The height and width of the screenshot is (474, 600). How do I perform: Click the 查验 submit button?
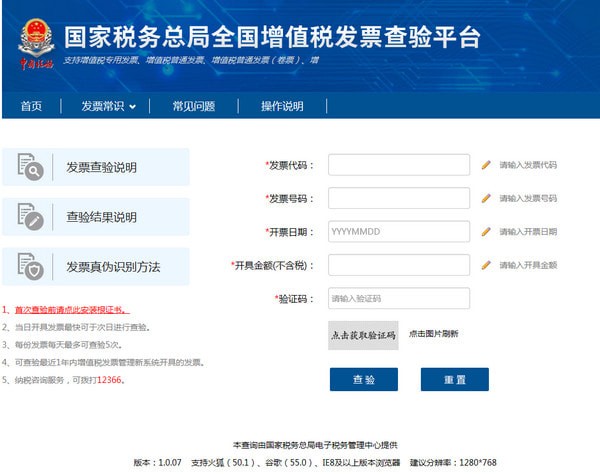tap(364, 380)
